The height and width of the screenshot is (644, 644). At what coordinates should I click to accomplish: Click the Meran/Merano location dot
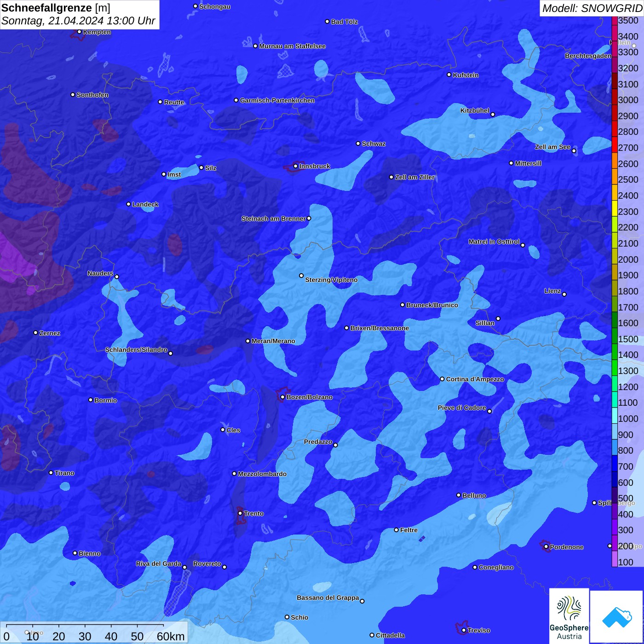[247, 341]
